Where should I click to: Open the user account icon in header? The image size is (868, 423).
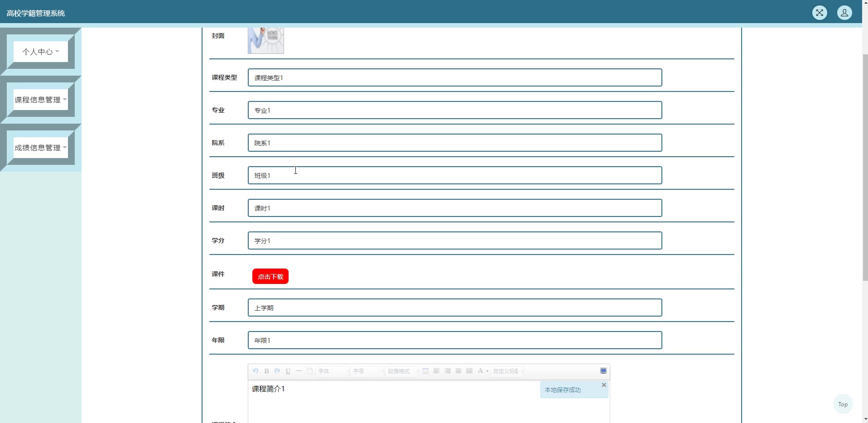pyautogui.click(x=844, y=13)
